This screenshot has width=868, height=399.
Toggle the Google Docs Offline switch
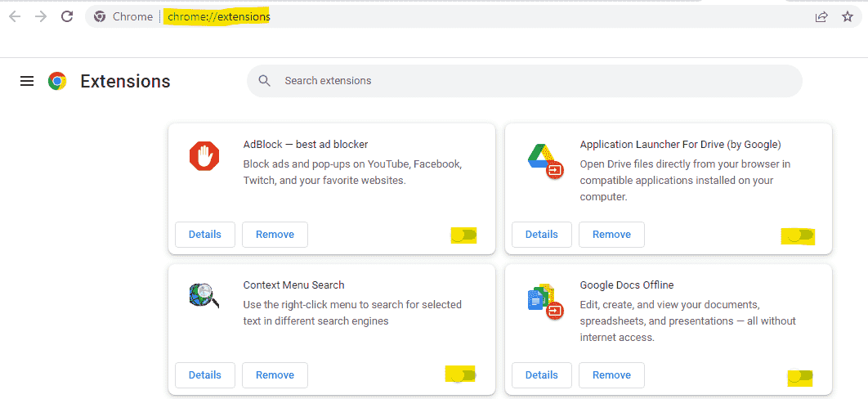800,378
